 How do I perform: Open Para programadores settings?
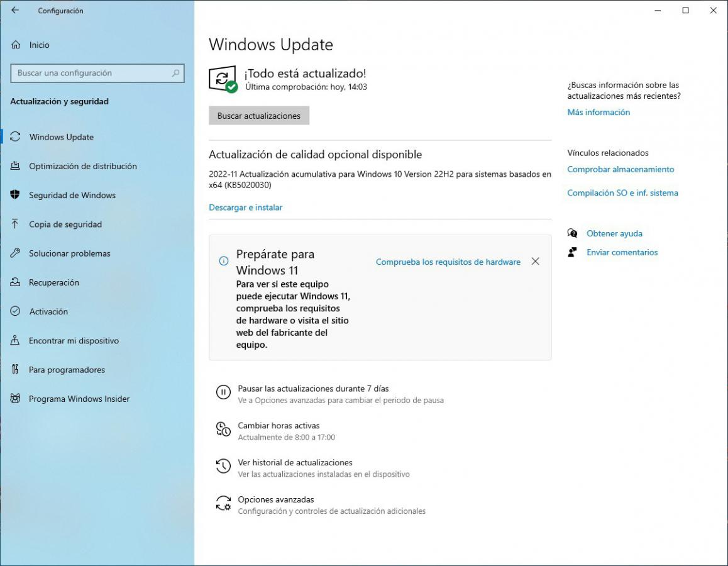(67, 370)
